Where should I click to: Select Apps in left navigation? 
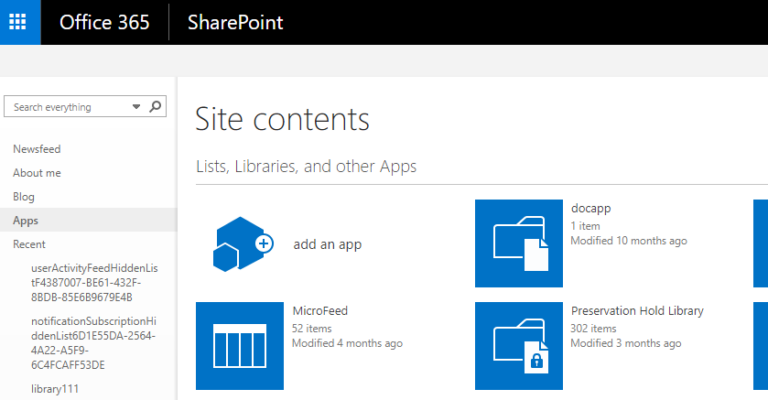tap(25, 221)
